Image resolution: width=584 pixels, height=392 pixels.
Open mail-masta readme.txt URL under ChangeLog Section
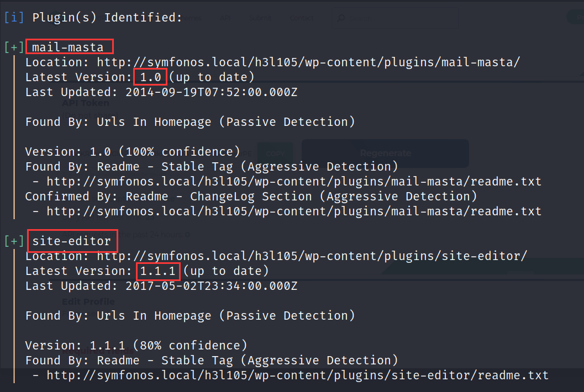click(294, 211)
